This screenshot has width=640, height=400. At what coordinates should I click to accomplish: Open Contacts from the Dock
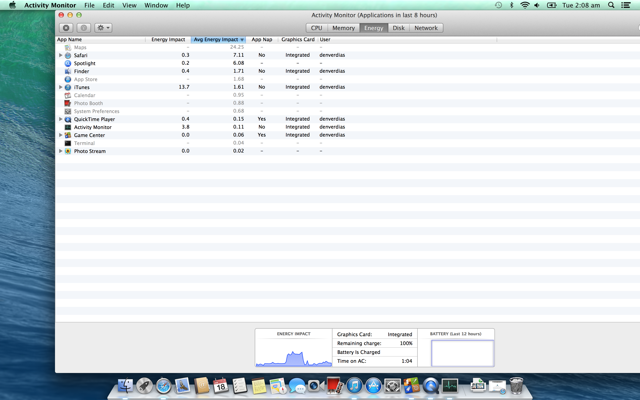tap(201, 385)
